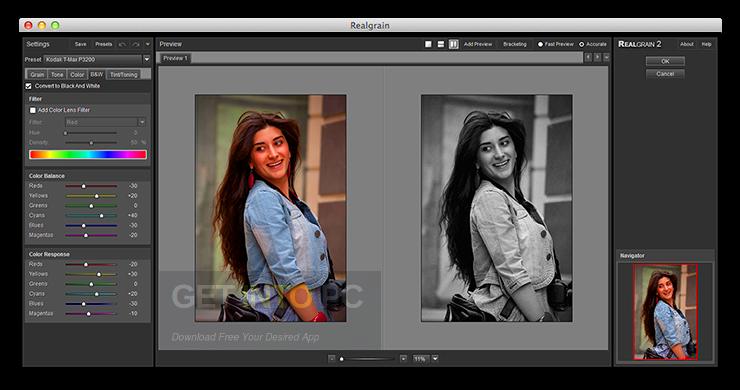
Task: Click the zoom slider at the bottom
Action: 367,359
